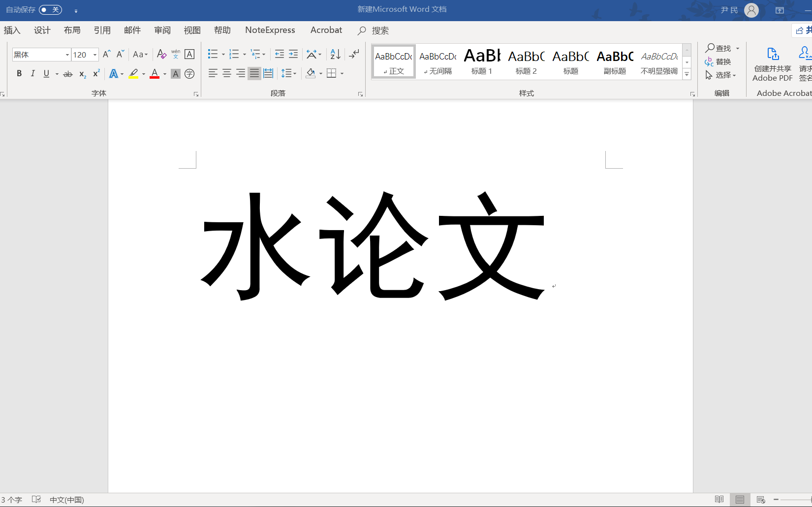Click Line and Paragraph Spacing icon
Image resolution: width=812 pixels, height=507 pixels.
point(286,74)
